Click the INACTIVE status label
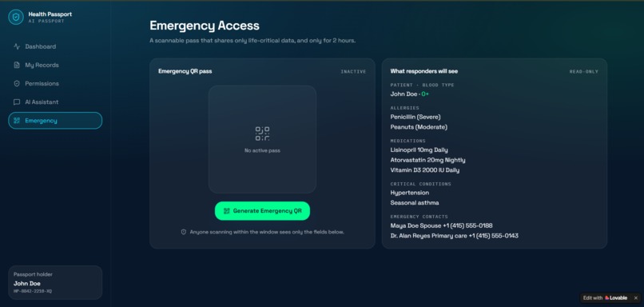644x307 pixels. point(353,71)
